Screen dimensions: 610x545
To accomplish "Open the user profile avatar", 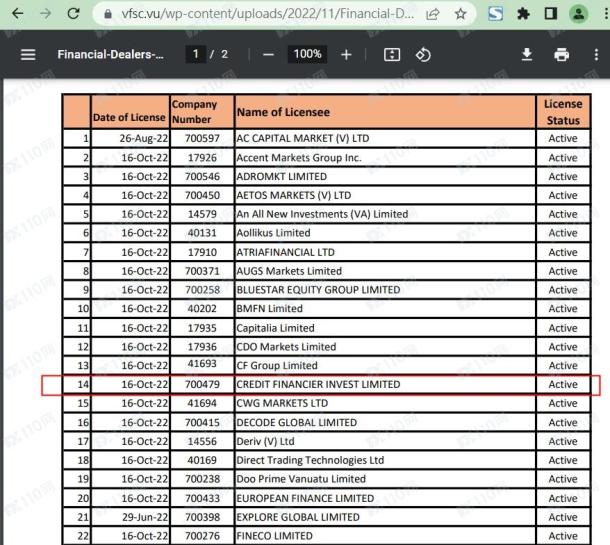I will coord(578,14).
